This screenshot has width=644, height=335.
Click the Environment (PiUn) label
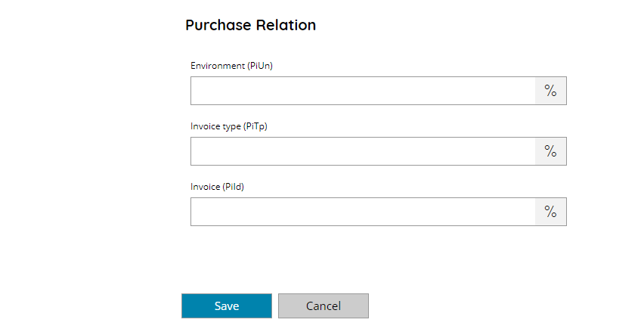[231, 66]
